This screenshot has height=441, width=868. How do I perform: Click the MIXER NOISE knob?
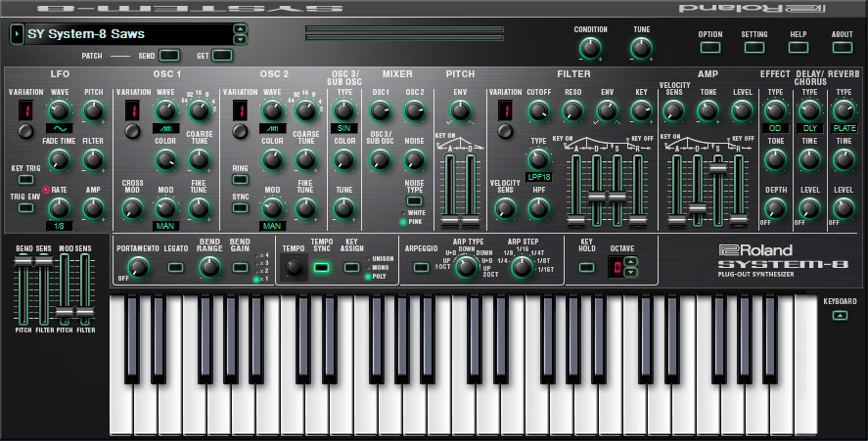(414, 160)
